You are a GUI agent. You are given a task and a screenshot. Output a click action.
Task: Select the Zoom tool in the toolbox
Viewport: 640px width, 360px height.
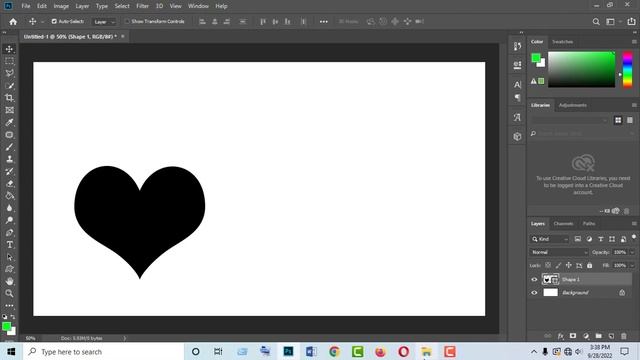pyautogui.click(x=9, y=293)
